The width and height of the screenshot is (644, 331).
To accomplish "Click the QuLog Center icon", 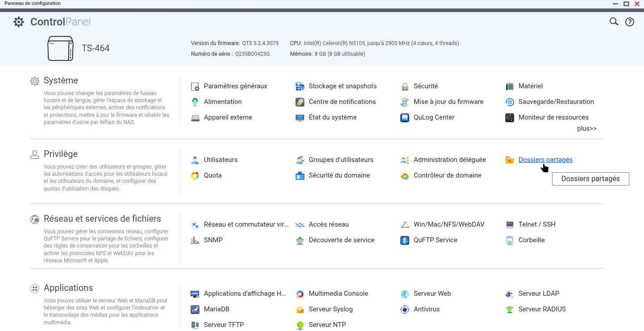I will click(x=405, y=117).
